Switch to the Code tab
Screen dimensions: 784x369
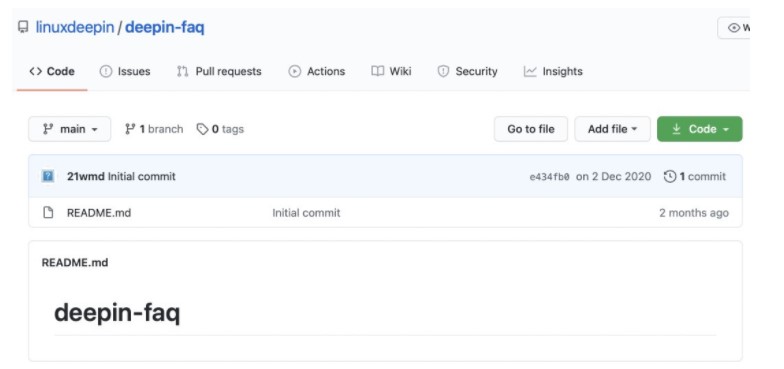[52, 72]
